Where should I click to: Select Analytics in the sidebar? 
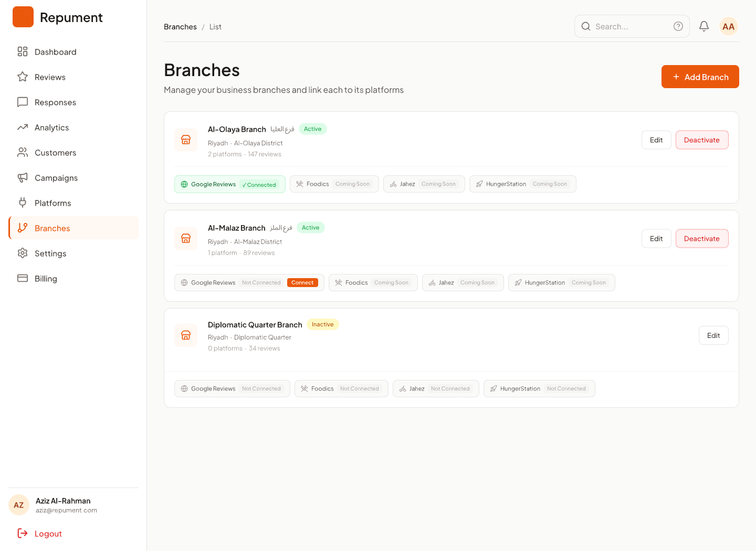(x=73, y=128)
